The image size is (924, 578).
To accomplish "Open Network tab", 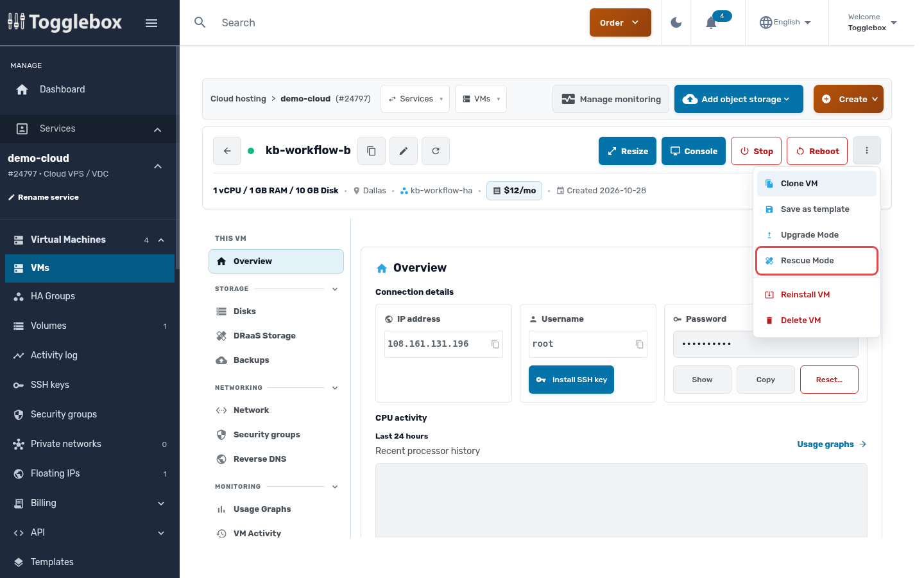I will 276,410.
